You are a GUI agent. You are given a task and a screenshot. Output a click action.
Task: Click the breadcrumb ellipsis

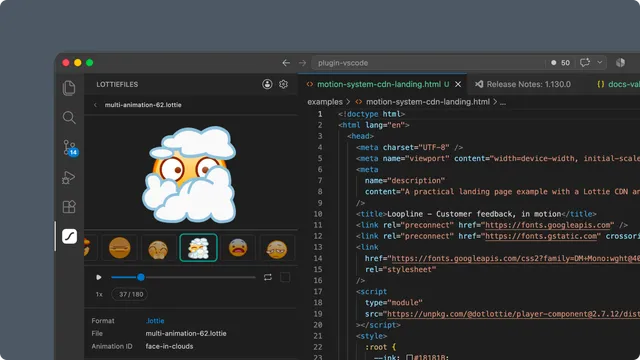(x=503, y=102)
